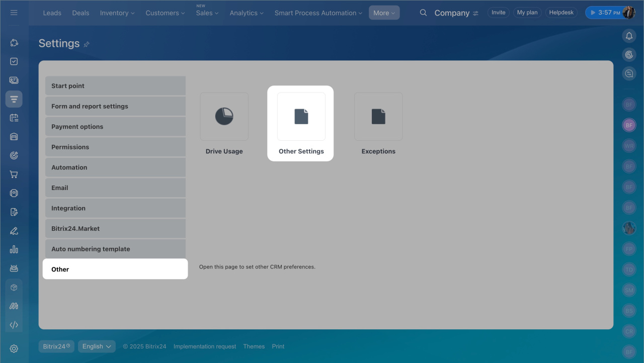This screenshot has width=644, height=363.
Task: Select the Automation settings section
Action: pos(115,167)
